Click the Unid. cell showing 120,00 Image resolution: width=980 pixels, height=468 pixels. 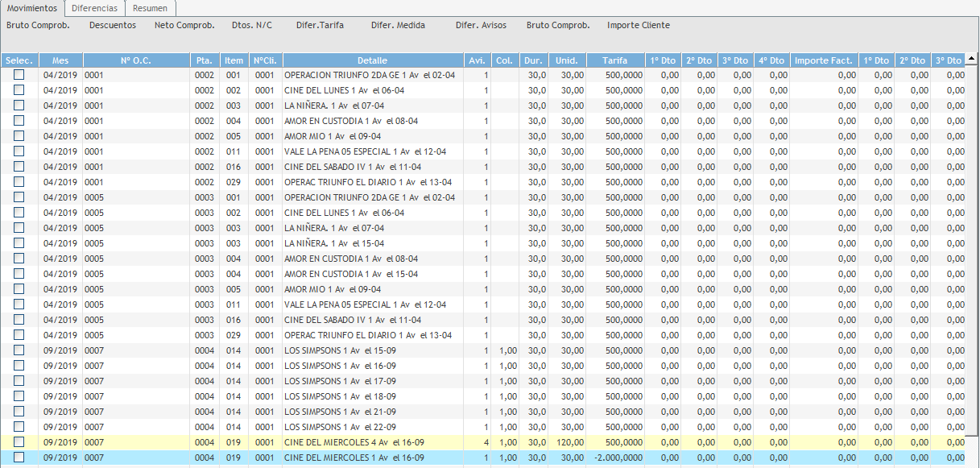568,442
